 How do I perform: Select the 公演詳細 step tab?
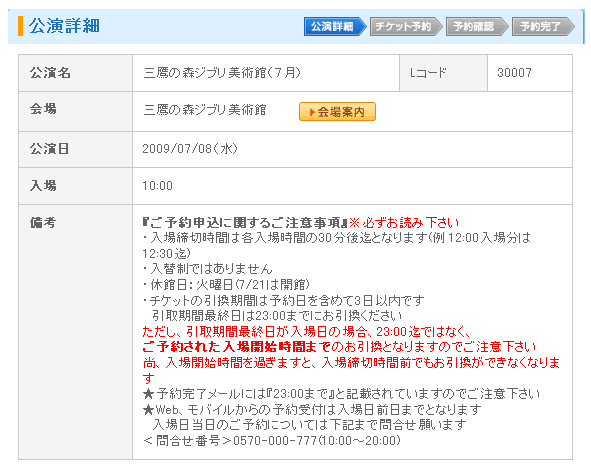(x=335, y=26)
